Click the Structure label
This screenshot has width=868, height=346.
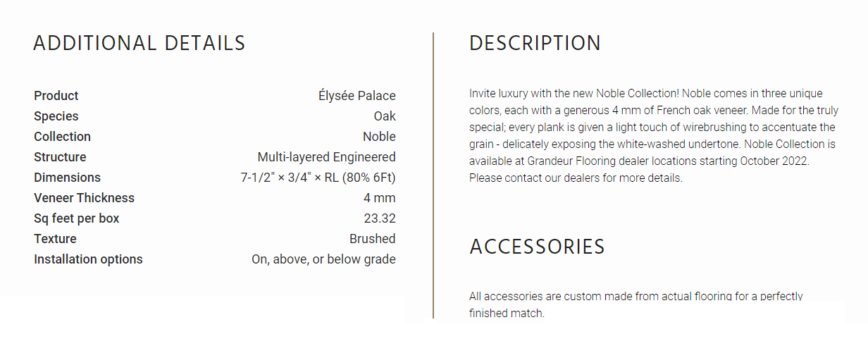(60, 157)
